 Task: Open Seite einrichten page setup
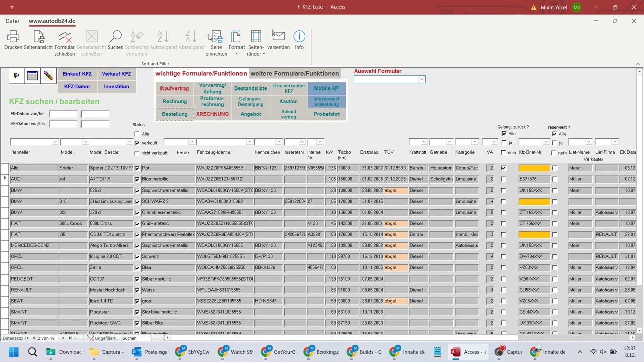point(216,43)
